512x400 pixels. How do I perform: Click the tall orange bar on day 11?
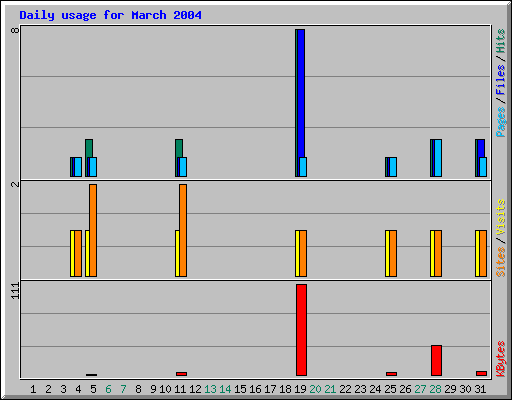(x=183, y=230)
